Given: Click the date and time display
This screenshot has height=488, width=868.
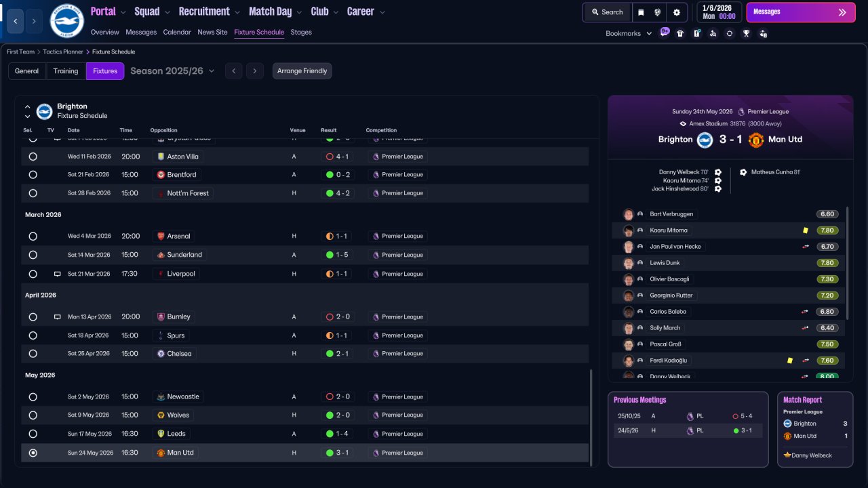Looking at the screenshot, I should pyautogui.click(x=718, y=12).
